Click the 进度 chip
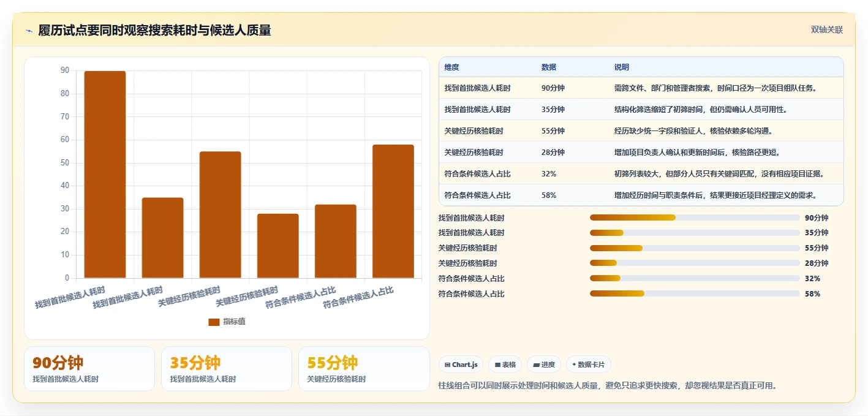The image size is (868, 416). tap(544, 365)
